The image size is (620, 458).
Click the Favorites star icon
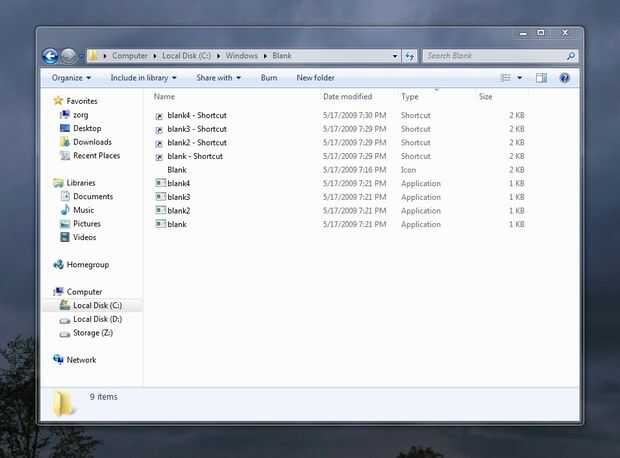click(x=58, y=101)
